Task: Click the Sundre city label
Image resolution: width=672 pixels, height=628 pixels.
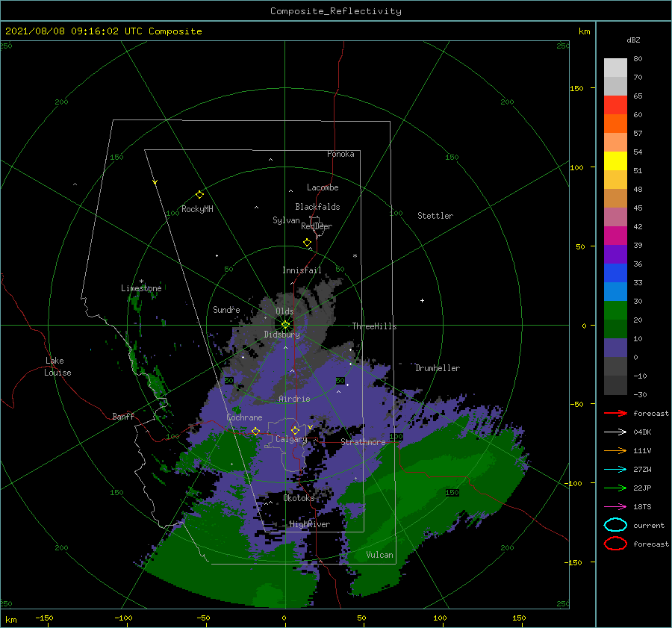Action: (226, 309)
